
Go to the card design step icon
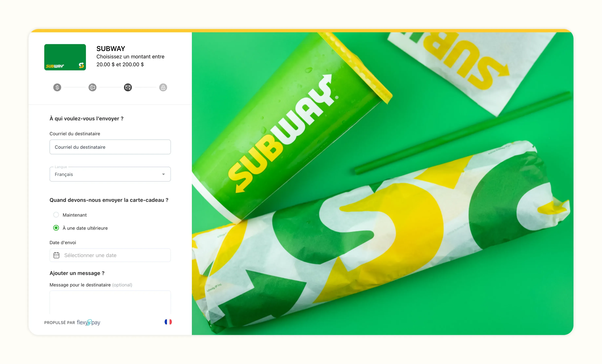pyautogui.click(x=92, y=87)
